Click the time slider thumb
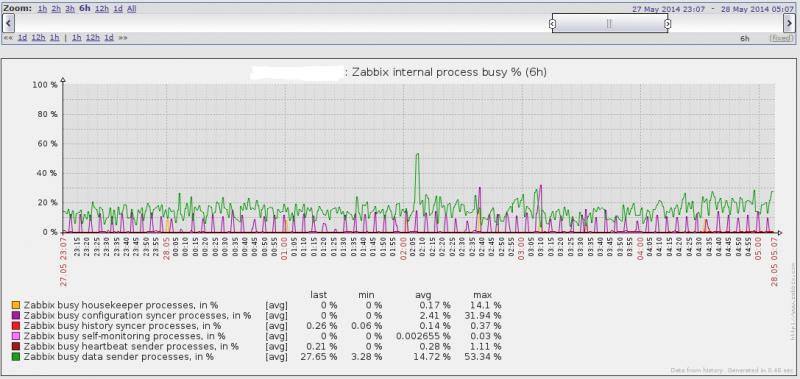Image resolution: width=800 pixels, height=379 pixels. [x=610, y=23]
